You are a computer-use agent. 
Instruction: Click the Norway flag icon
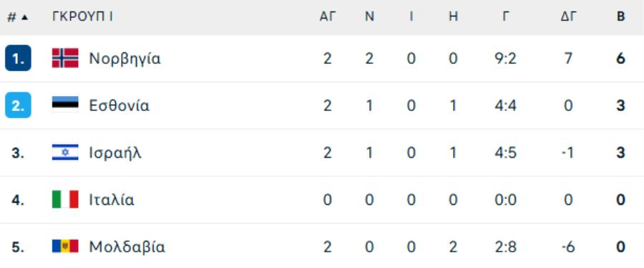pos(65,58)
